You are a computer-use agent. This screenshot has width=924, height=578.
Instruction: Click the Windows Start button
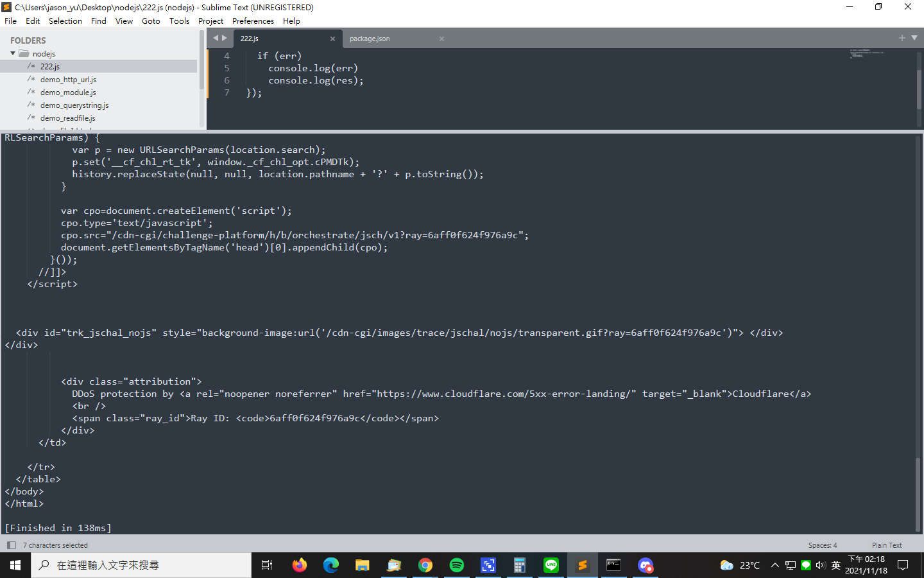(15, 565)
